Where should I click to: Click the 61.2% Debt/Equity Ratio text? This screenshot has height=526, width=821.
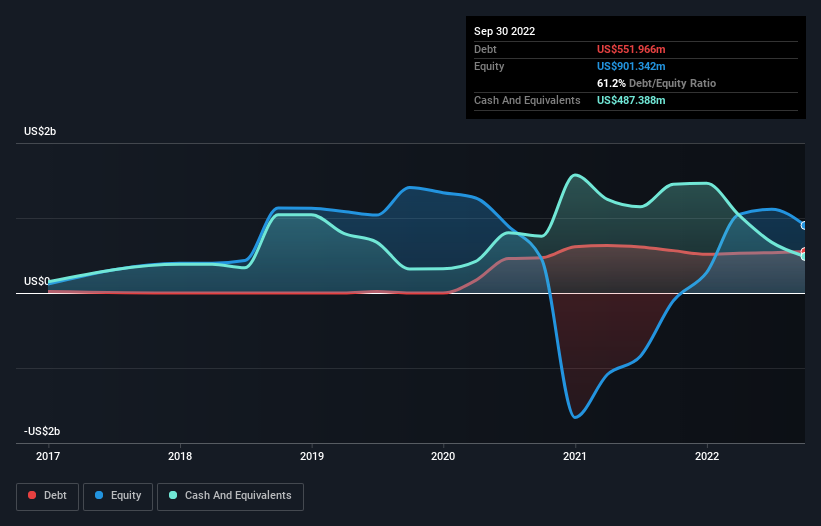pos(656,83)
